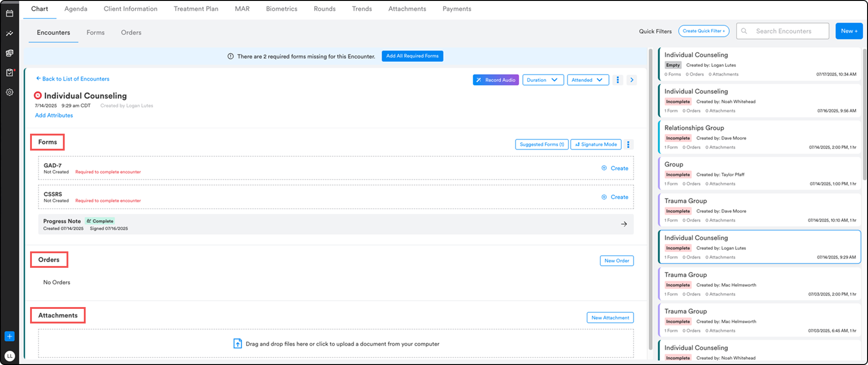Image resolution: width=868 pixels, height=365 pixels.
Task: Click the tasks clipboard icon with notification
Action: click(x=10, y=73)
